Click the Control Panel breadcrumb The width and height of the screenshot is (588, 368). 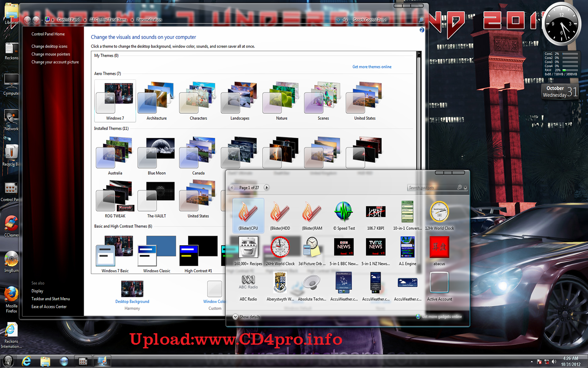pyautogui.click(x=69, y=20)
